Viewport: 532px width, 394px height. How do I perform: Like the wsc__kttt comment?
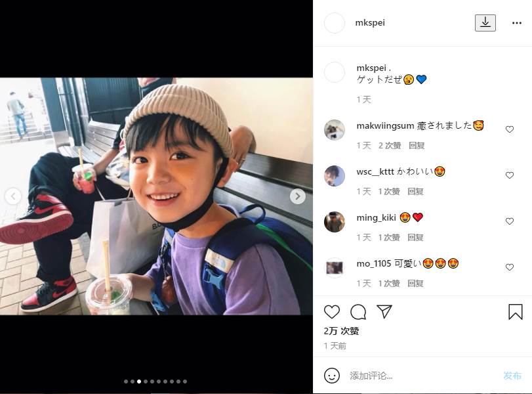click(x=509, y=175)
